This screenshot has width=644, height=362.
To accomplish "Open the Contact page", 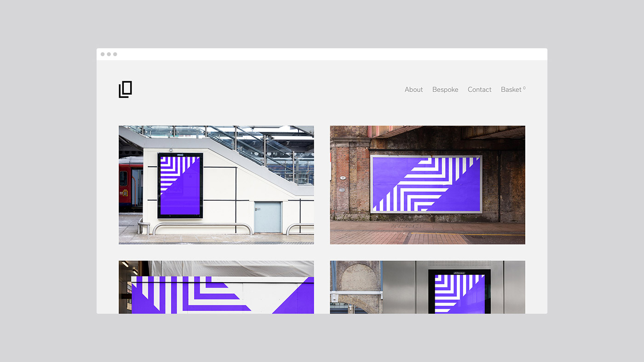I will 479,90.
